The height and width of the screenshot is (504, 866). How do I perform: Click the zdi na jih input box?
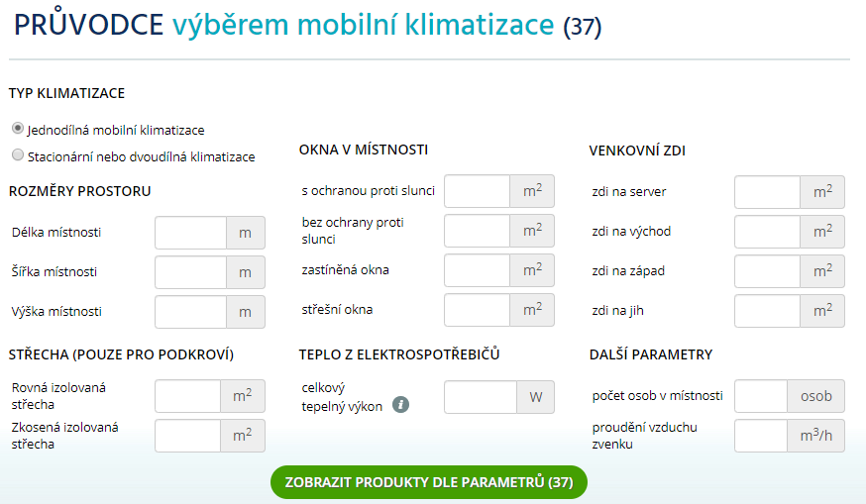(x=768, y=311)
